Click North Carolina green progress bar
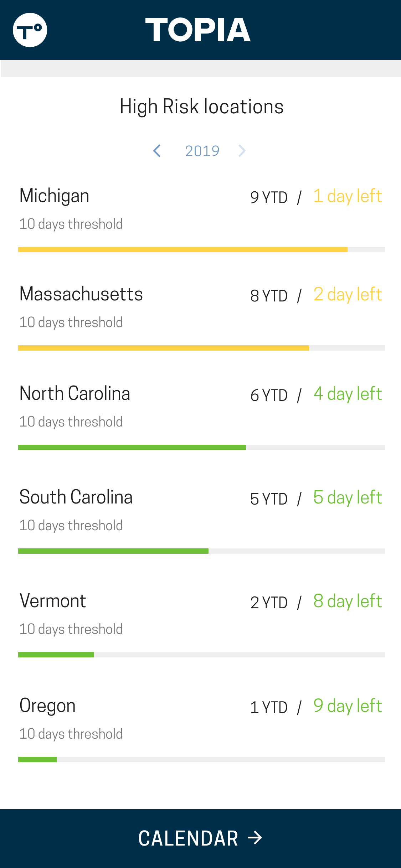This screenshot has height=868, width=401. coord(201,447)
